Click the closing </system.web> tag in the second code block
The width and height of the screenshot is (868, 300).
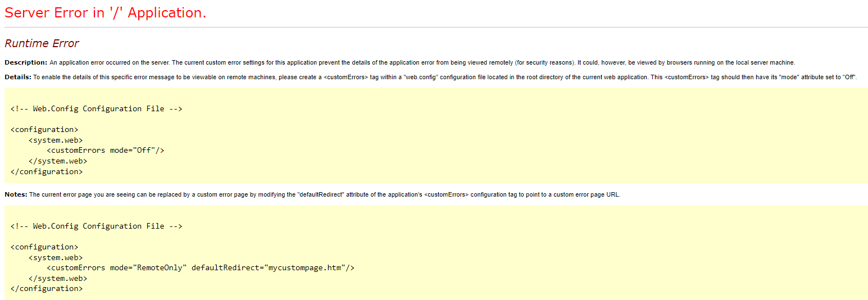(x=58, y=279)
